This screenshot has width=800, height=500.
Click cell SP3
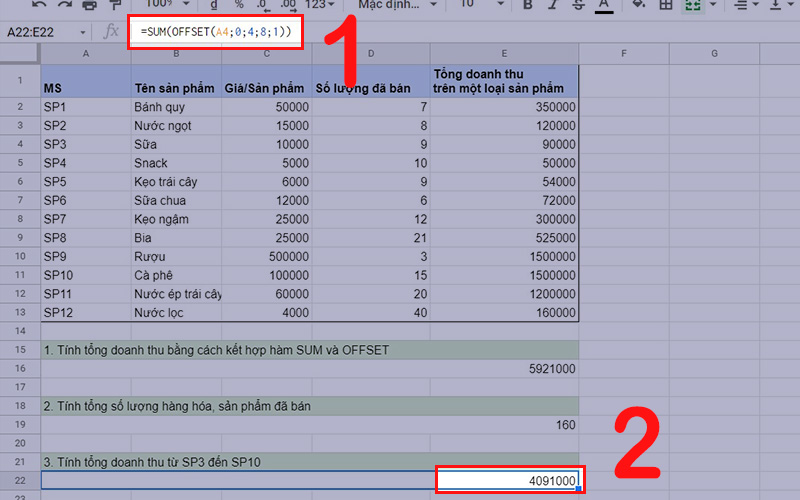tap(86, 144)
